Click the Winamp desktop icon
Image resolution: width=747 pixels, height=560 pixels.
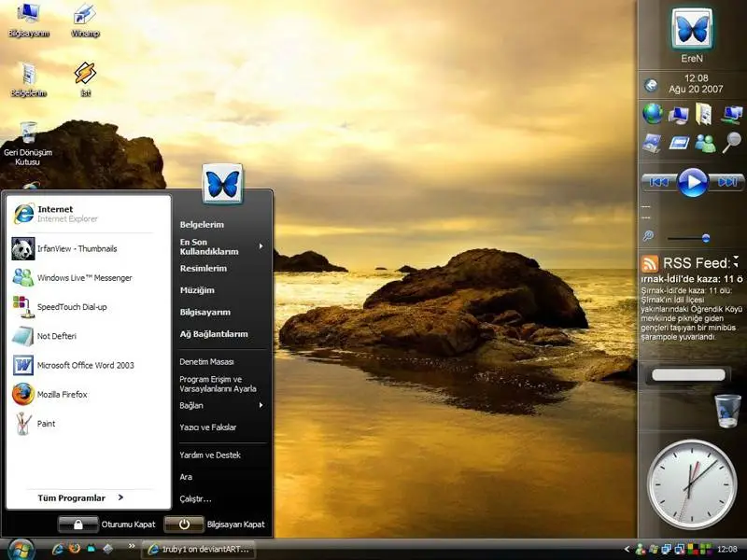(85, 17)
